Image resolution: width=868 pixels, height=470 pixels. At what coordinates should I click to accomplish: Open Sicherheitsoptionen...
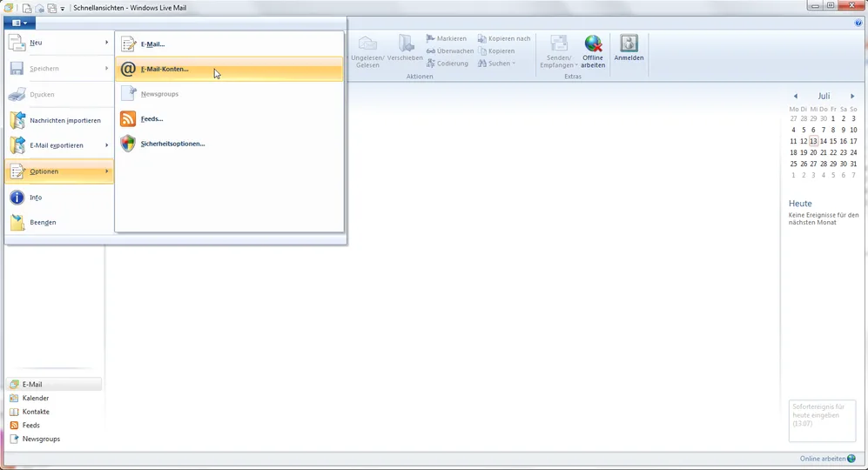pos(229,144)
